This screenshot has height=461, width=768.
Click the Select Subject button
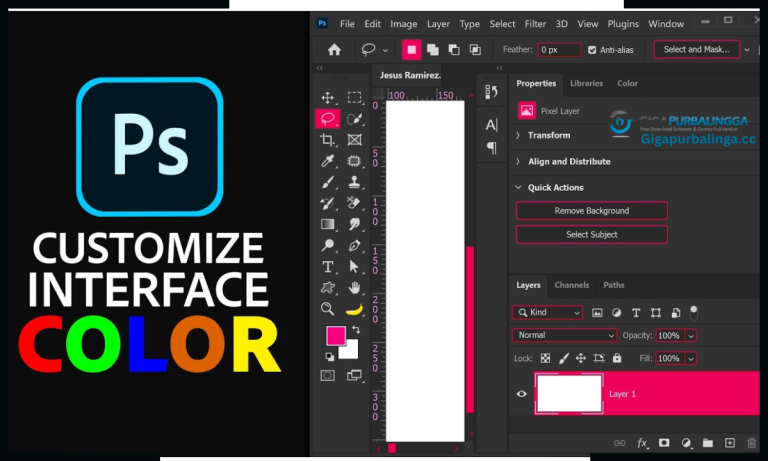(x=591, y=234)
